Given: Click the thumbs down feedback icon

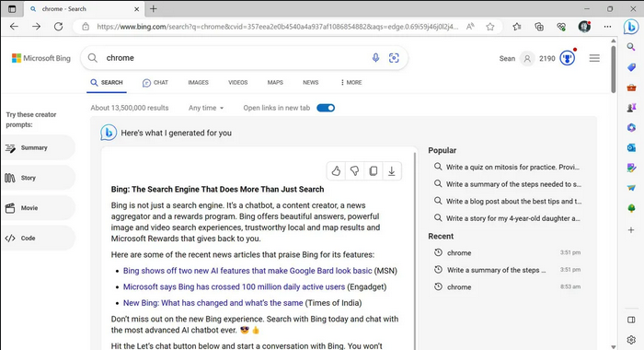Looking at the screenshot, I should click(354, 171).
